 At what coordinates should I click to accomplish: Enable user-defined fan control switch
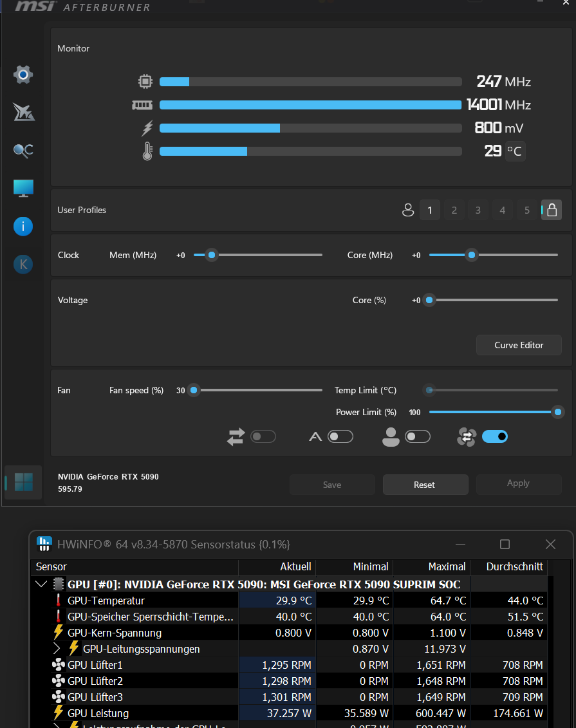tap(418, 436)
